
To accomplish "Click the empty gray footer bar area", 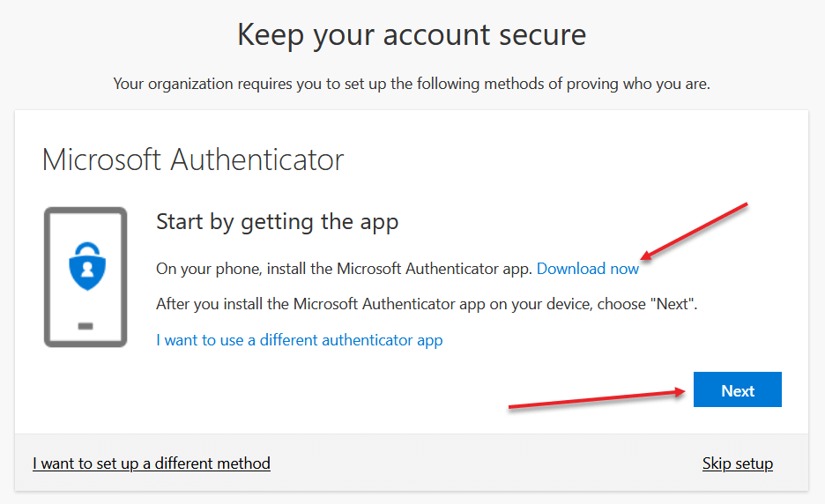I will point(484,463).
